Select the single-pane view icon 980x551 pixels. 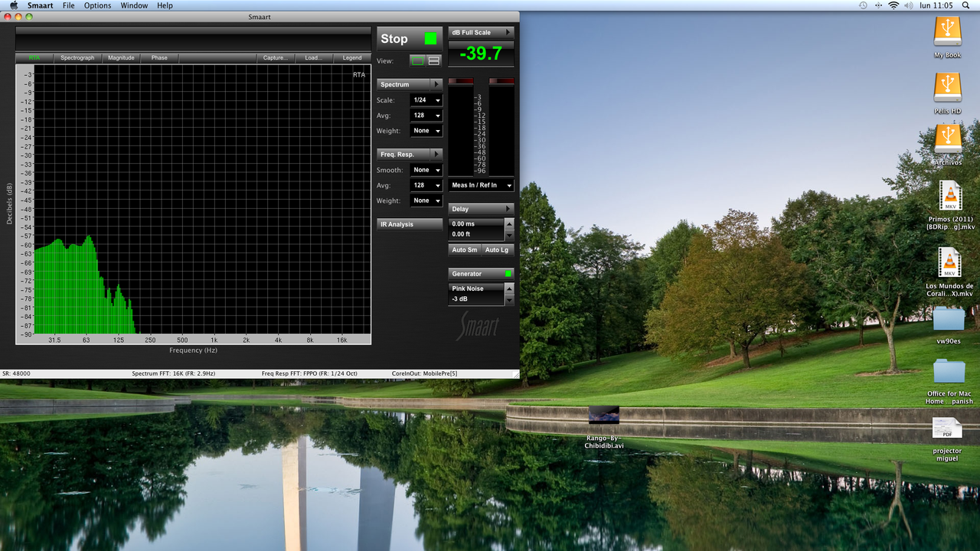point(418,60)
